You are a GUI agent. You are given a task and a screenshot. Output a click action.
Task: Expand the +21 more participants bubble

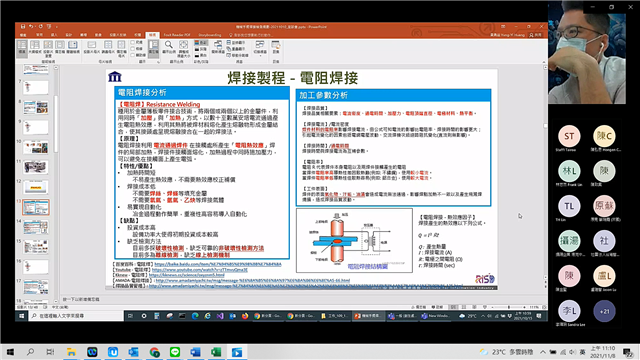(604, 311)
